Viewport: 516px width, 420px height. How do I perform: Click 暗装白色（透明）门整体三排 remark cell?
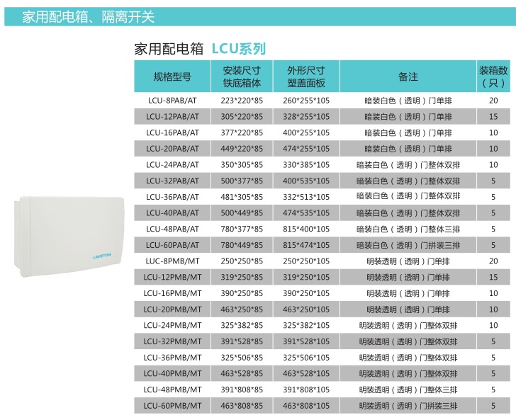click(x=408, y=229)
